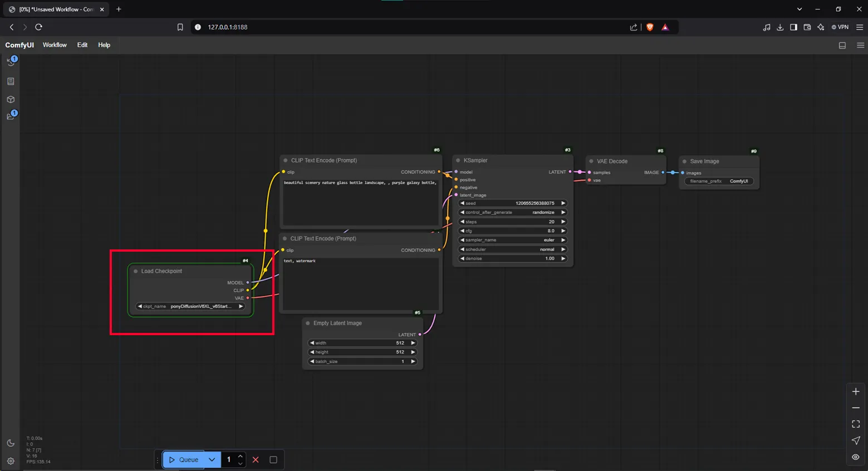Open the Workflows sidebar icon
This screenshot has height=471, width=868.
coord(11,116)
